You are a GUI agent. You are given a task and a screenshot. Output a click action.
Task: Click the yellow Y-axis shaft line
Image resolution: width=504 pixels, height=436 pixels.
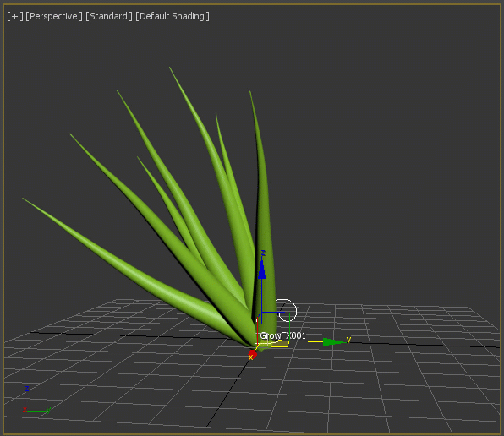(x=305, y=341)
